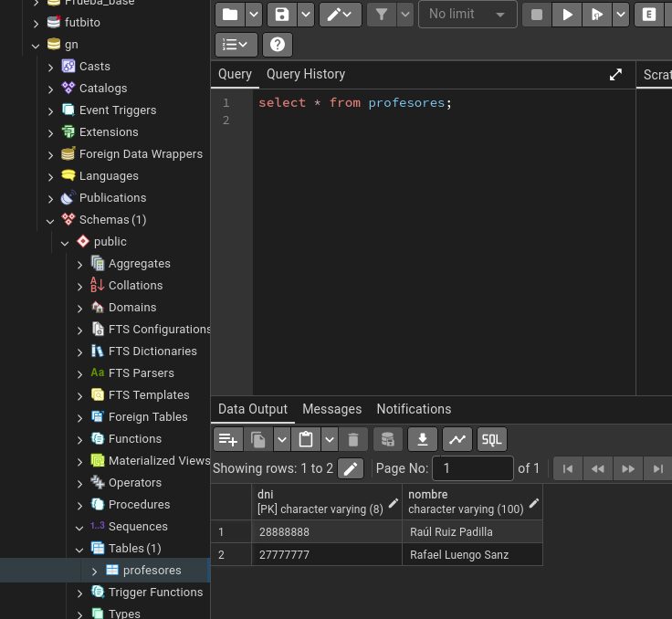Collapse the gn database node
Viewport: 672px width, 619px height.
click(x=36, y=46)
